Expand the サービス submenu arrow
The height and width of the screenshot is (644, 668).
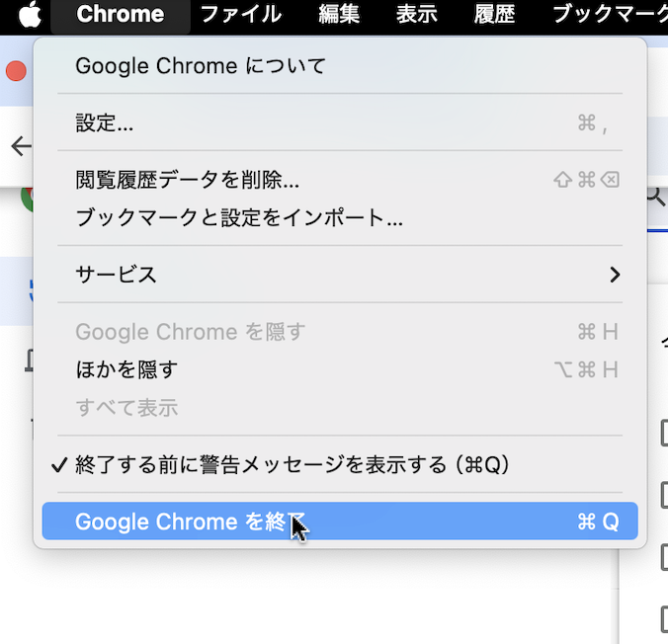(x=615, y=275)
